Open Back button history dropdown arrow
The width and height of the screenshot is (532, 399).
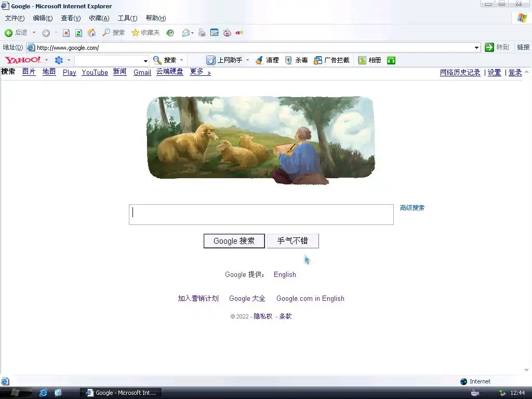click(x=34, y=33)
